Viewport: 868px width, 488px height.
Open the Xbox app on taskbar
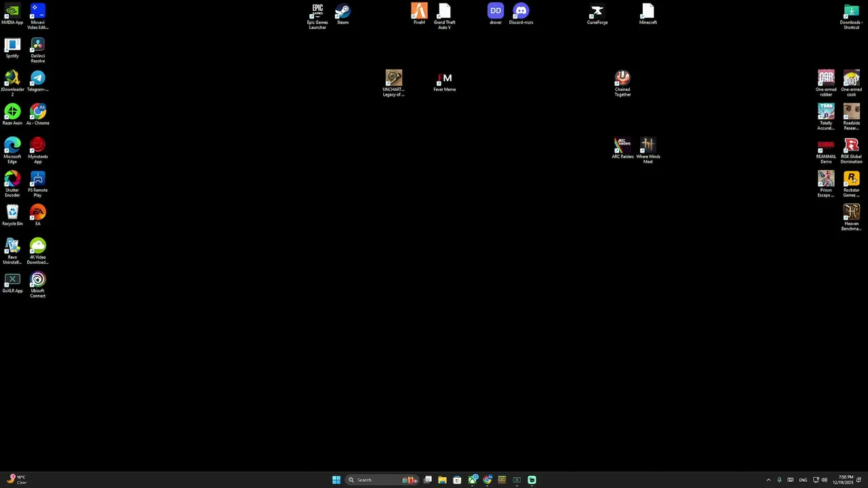pyautogui.click(x=473, y=480)
